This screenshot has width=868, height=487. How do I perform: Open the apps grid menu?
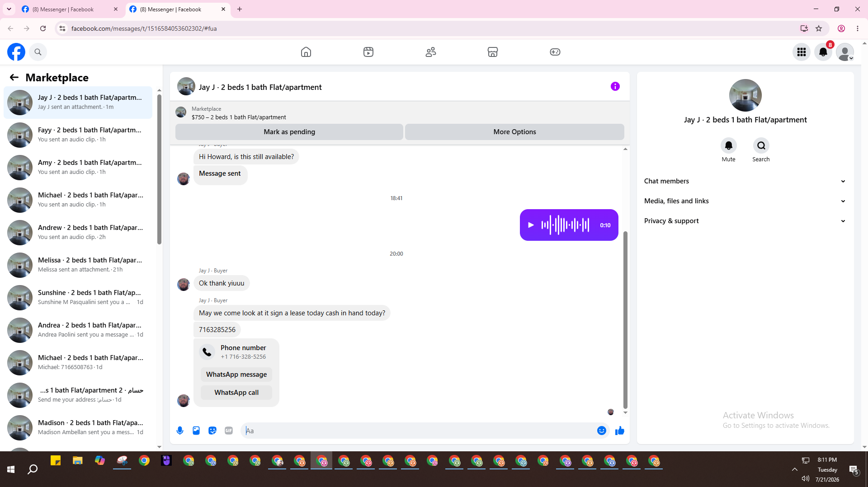802,52
